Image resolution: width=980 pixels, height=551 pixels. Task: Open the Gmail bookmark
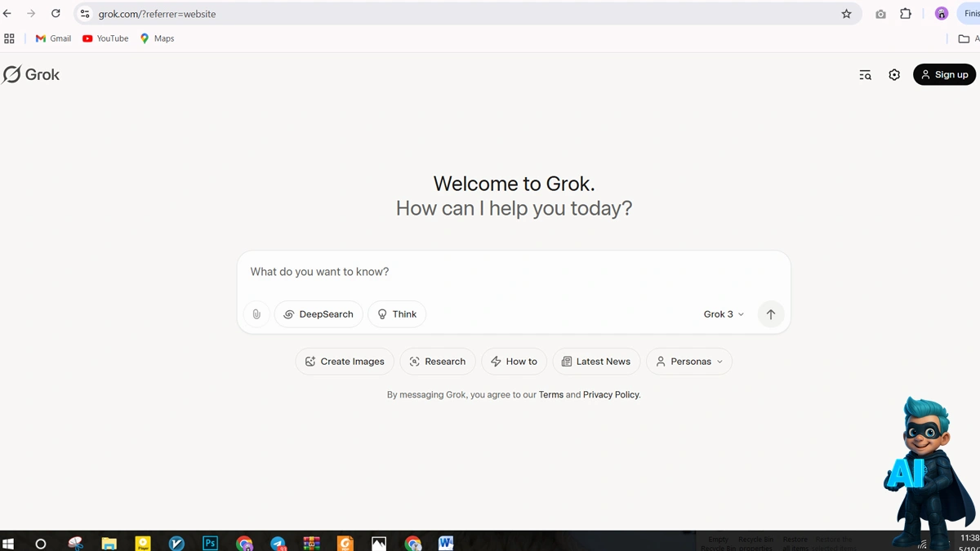tap(53, 38)
